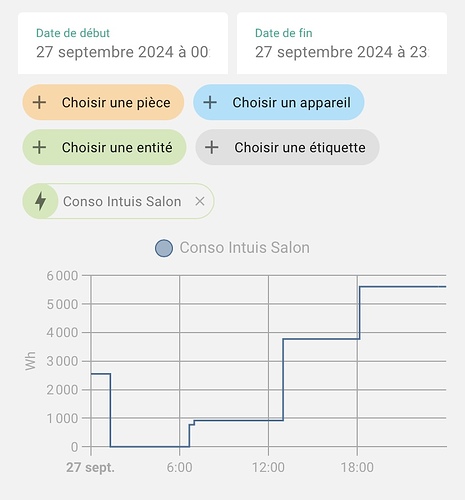
Task: Click the 18:00 marker on the time axis
Action: [357, 467]
